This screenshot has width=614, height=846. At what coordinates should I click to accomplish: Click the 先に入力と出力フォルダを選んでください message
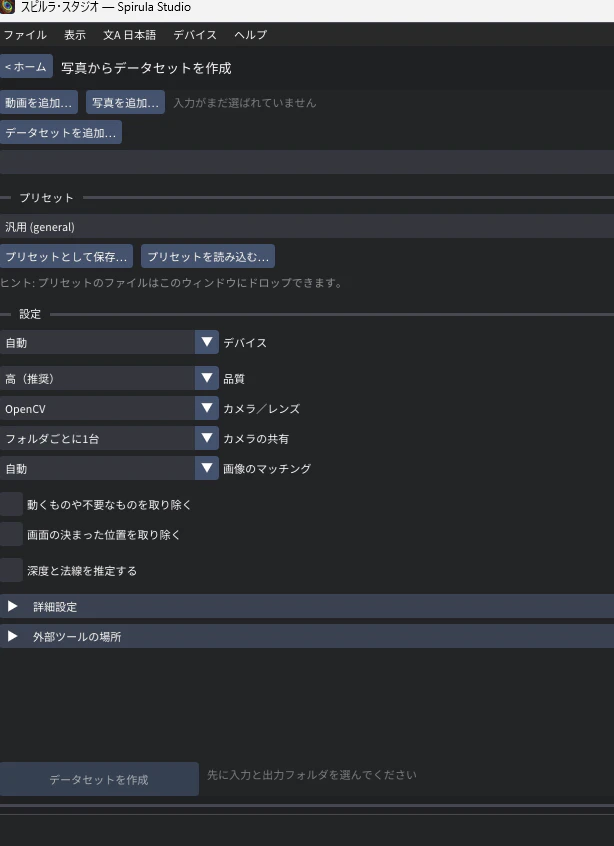tap(312, 775)
